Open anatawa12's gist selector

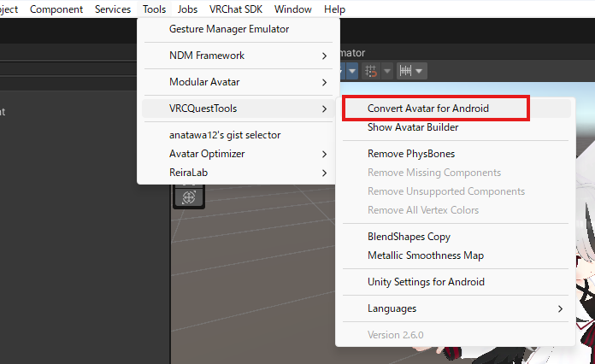239,135
